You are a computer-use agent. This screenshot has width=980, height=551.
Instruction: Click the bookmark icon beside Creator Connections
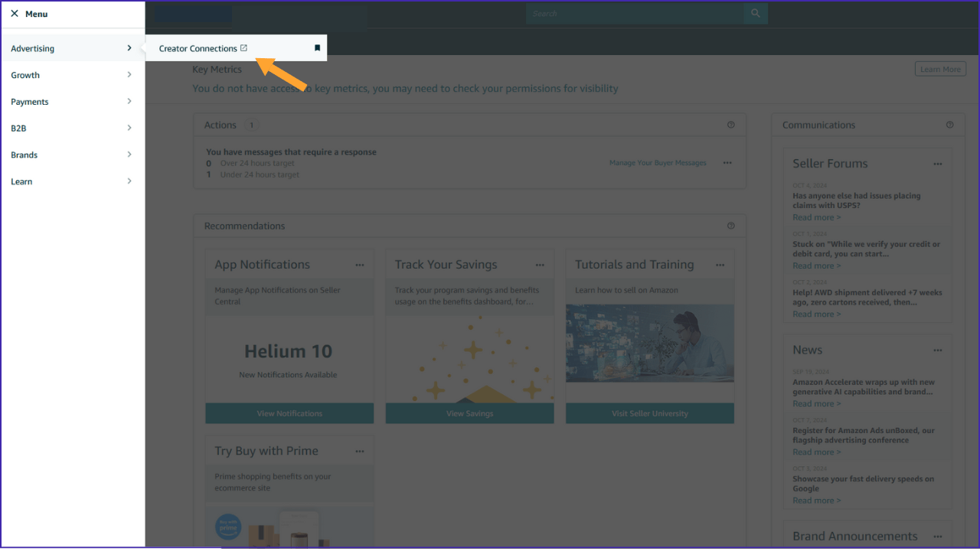pos(317,47)
